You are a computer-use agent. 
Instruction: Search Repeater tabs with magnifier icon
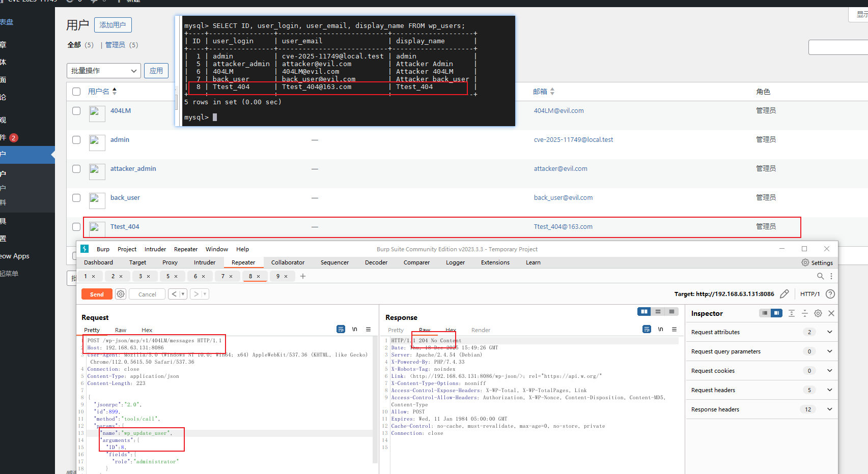[821, 276]
